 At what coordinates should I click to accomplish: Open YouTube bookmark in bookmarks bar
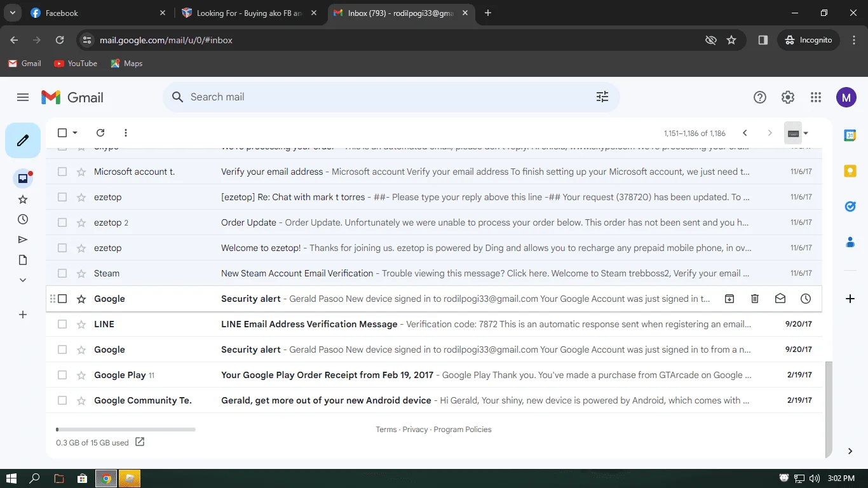[x=76, y=64]
